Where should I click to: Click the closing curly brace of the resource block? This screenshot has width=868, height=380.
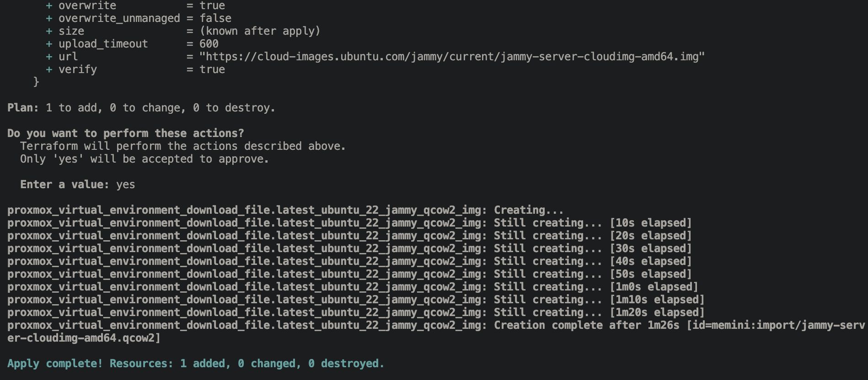[36, 82]
